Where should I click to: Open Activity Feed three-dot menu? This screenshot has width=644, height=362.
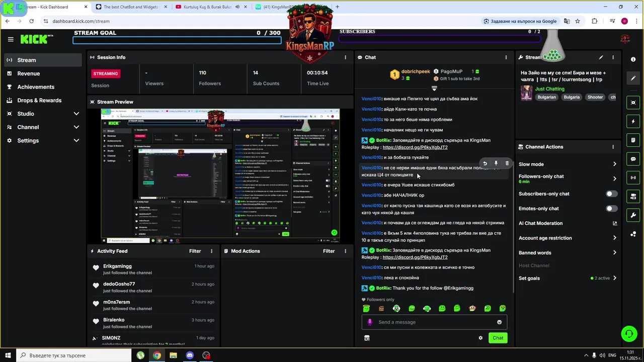point(211,251)
